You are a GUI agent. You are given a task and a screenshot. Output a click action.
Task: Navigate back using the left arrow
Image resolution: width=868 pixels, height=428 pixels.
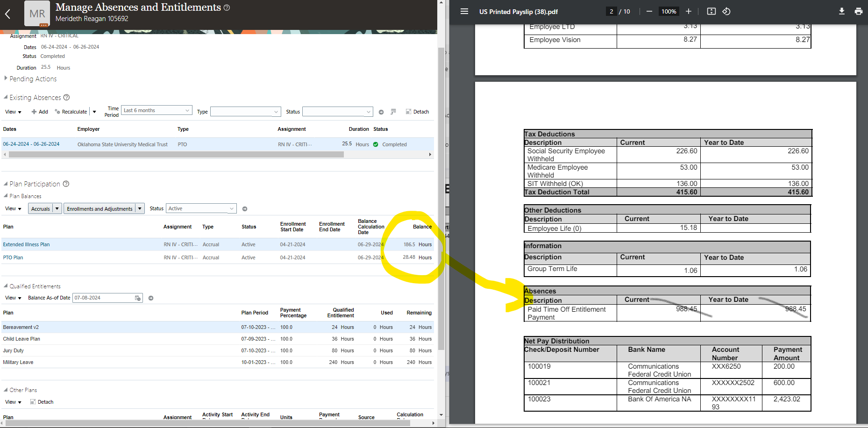click(8, 14)
